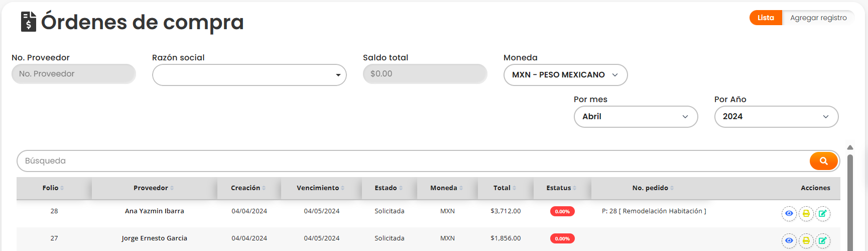The width and height of the screenshot is (868, 251).
Task: Sort orders by Vencimiento date
Action: [320, 188]
